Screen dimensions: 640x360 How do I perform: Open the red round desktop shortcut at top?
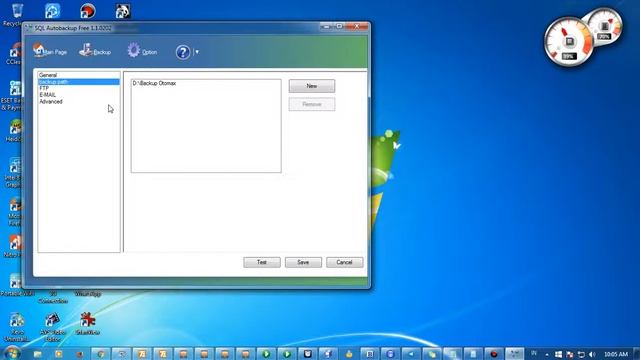(87, 11)
